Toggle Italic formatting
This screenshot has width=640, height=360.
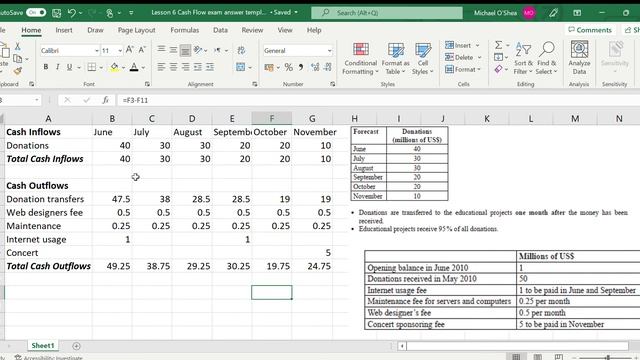(57, 67)
